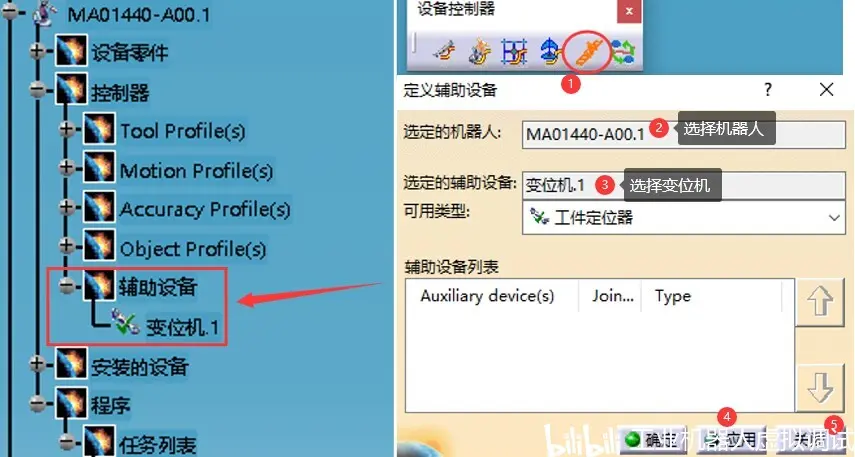
Task: Click the 确定 OK button
Action: click(x=652, y=440)
